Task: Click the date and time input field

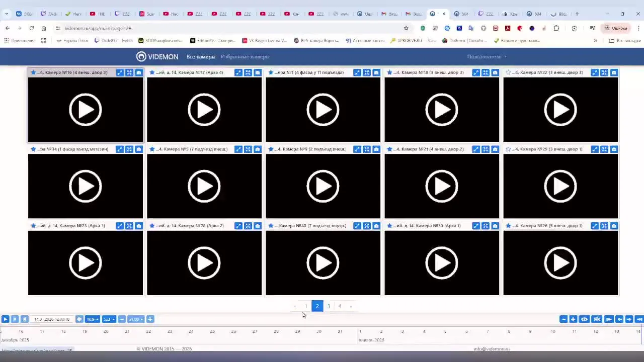Action: tap(52, 319)
